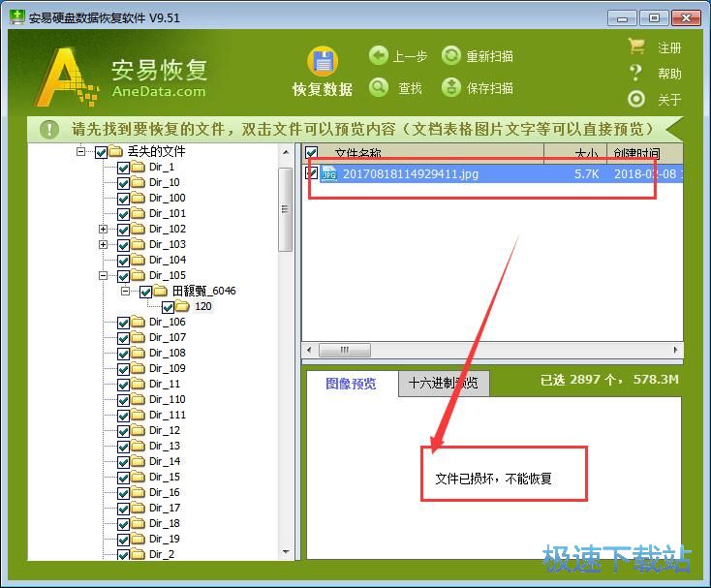
Task: Click the Dir_108 folder icon
Action: 138,354
